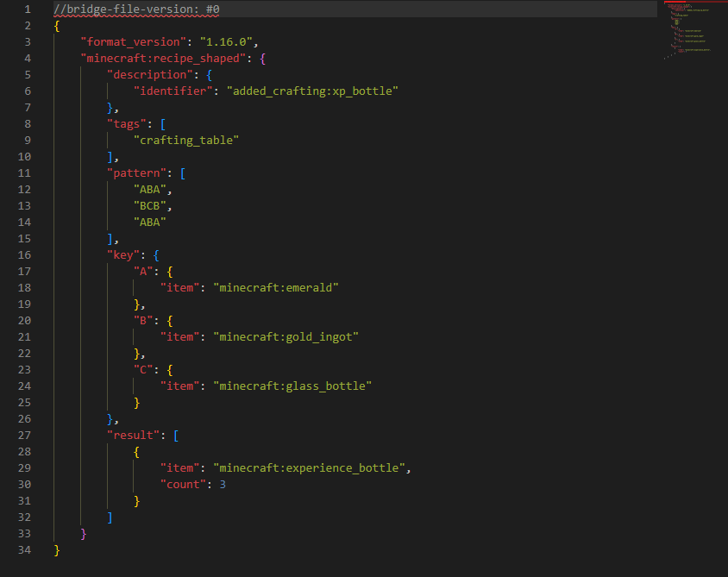Click the "added_crafting:xp_bottle" identifier value
728x577 pixels.
[312, 91]
